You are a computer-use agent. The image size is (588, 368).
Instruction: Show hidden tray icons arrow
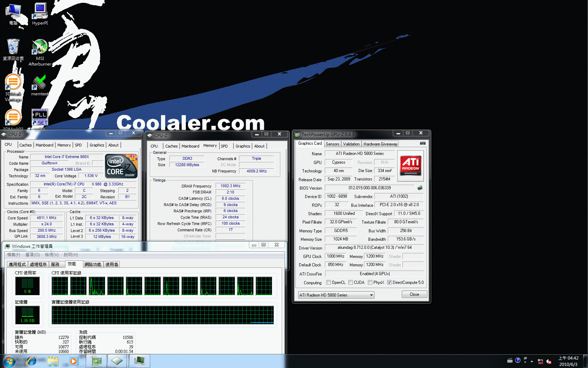coord(532,361)
